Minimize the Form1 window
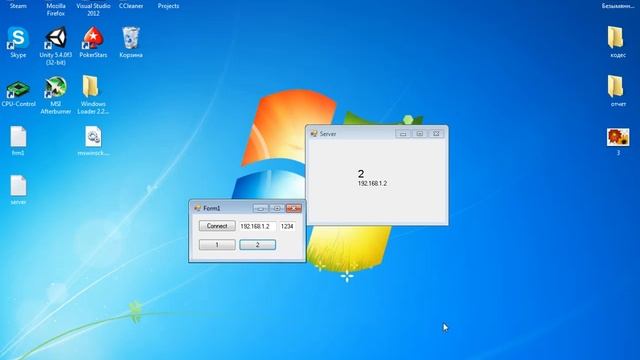 (261, 209)
